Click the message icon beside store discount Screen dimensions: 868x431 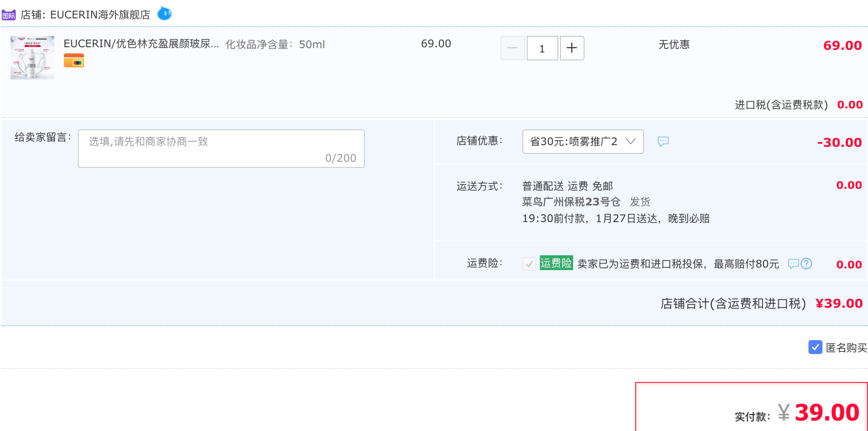click(663, 141)
